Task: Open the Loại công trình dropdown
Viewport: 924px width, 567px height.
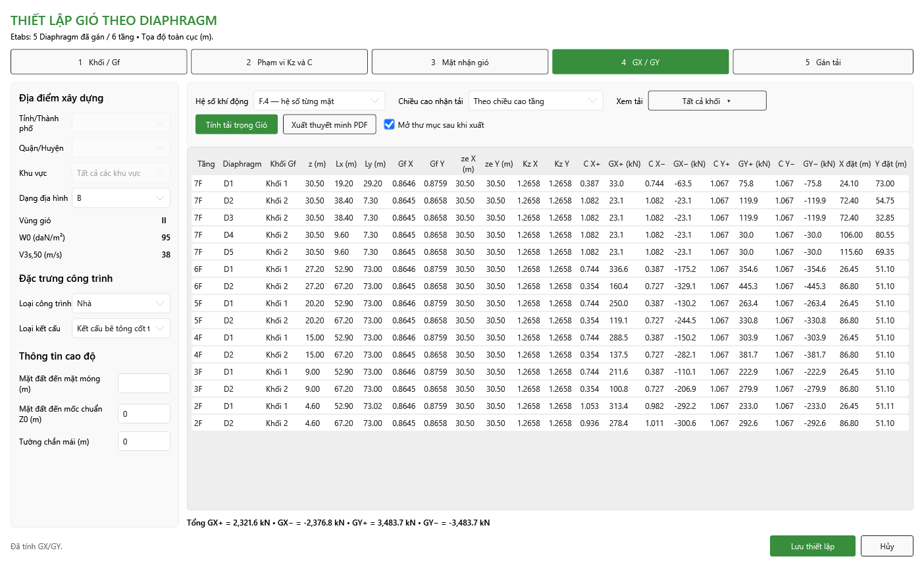Action: tap(121, 303)
